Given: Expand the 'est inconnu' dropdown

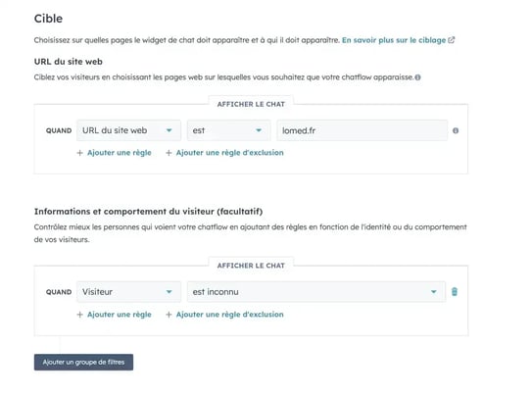Looking at the screenshot, I should pyautogui.click(x=315, y=292).
